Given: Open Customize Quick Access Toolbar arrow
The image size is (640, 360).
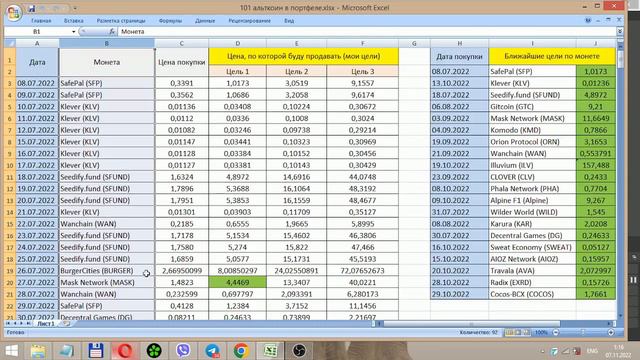Looking at the screenshot, I should click(x=75, y=8).
